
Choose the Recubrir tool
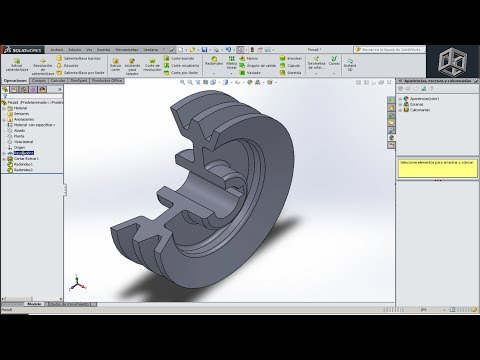pyautogui.click(x=68, y=65)
